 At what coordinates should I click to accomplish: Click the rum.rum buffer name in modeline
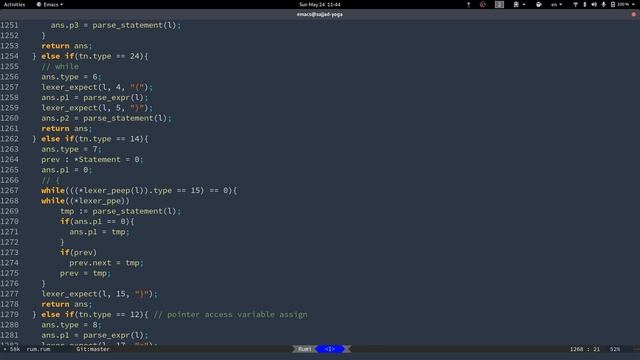pyautogui.click(x=38, y=349)
